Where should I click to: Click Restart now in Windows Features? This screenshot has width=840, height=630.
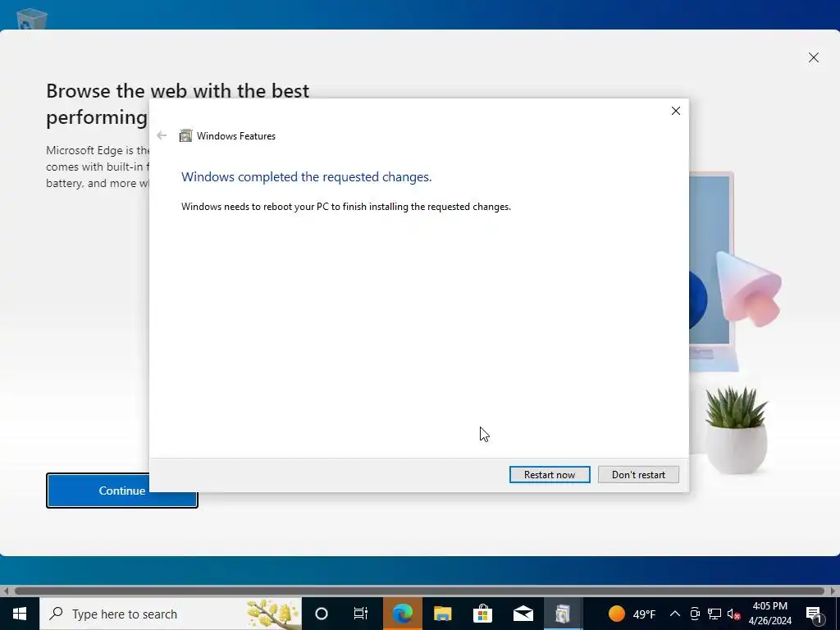[x=550, y=475]
